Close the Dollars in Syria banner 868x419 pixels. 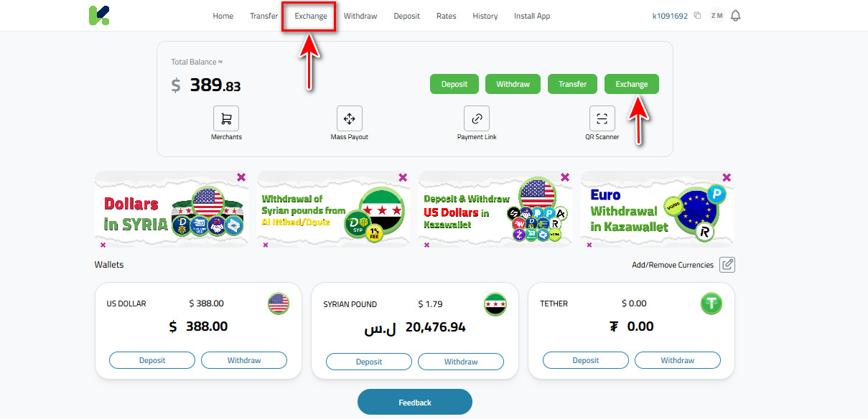point(241,177)
